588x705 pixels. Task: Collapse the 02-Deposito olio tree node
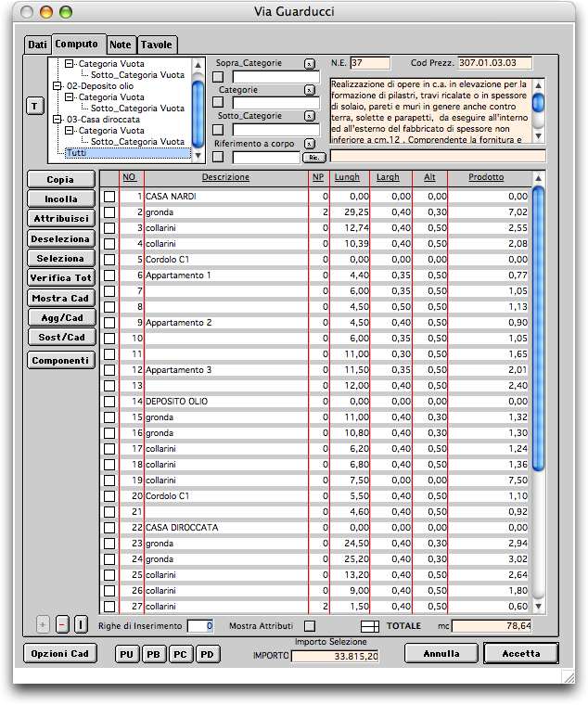[58, 86]
